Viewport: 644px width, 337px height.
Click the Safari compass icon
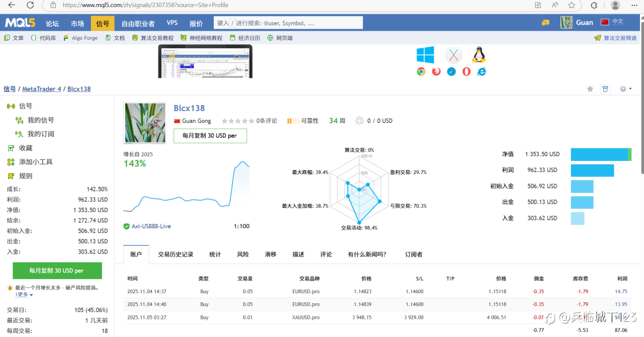(x=451, y=71)
